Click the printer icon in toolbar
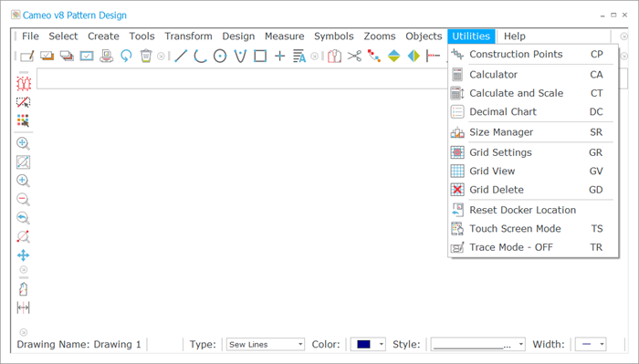Viewport: 639px width, 364px height. pyautogui.click(x=107, y=56)
